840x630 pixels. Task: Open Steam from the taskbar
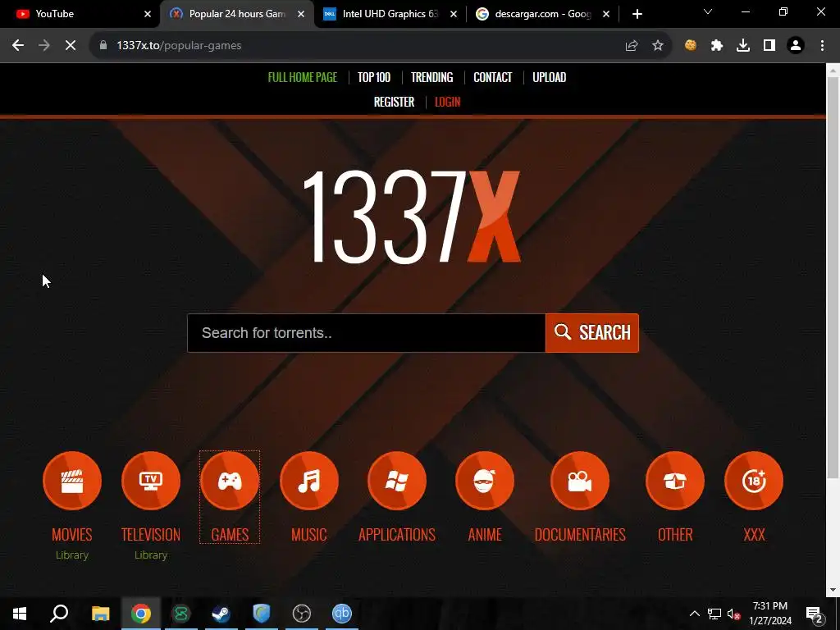pyautogui.click(x=221, y=614)
